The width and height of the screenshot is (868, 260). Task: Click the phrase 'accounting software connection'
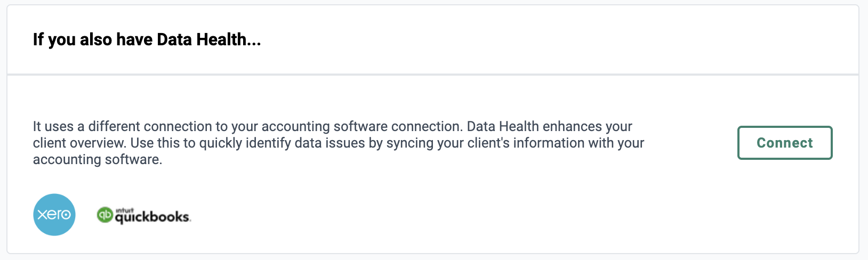(361, 126)
